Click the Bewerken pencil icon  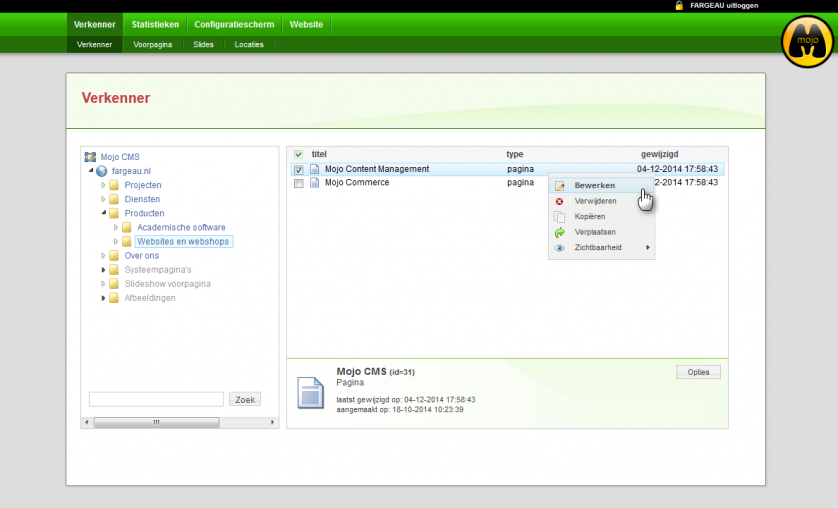[560, 186]
